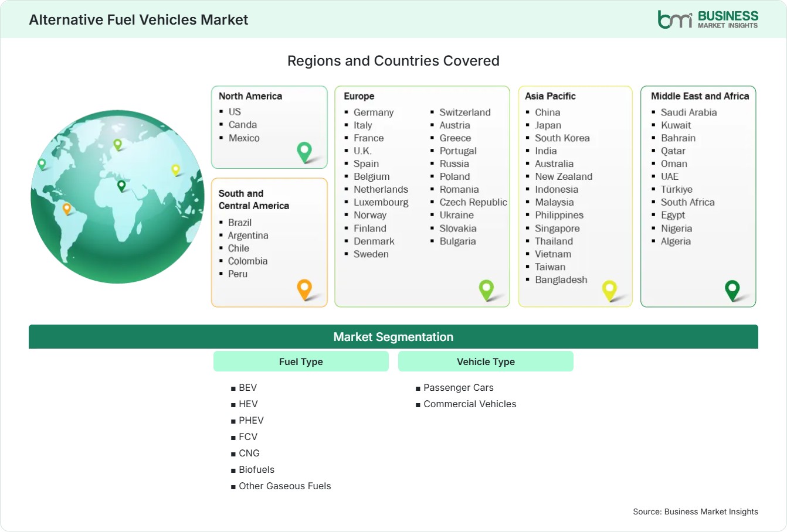Image resolution: width=787 pixels, height=532 pixels.
Task: Click 'New Zealand' in Asia Pacific list
Action: coord(564,176)
